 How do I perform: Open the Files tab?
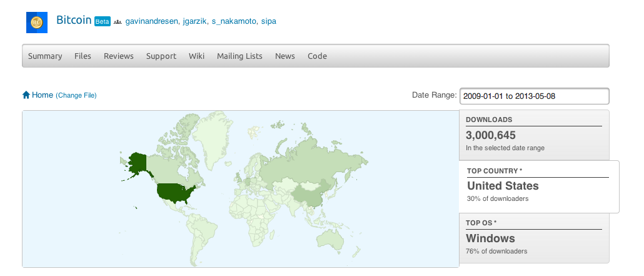pyautogui.click(x=83, y=56)
